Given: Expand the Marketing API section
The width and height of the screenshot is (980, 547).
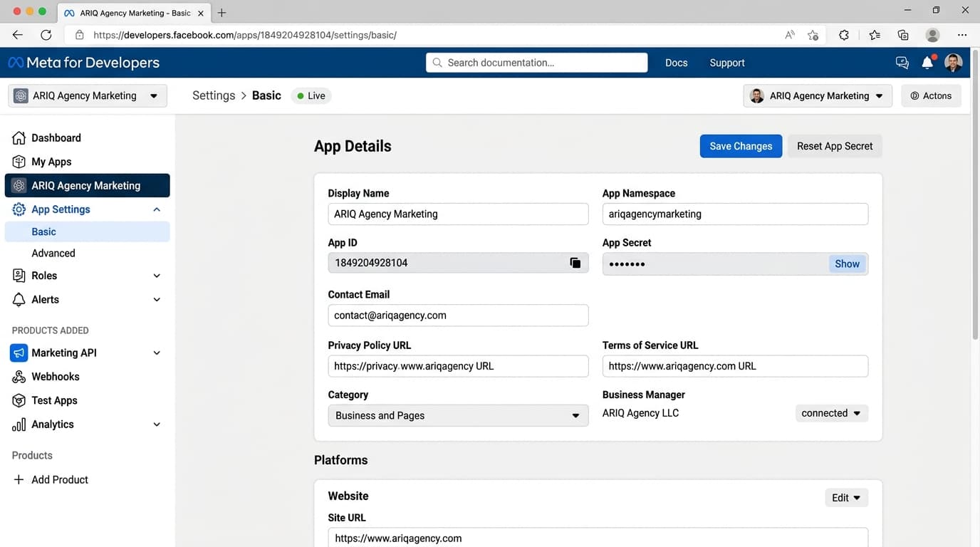Looking at the screenshot, I should pos(157,353).
